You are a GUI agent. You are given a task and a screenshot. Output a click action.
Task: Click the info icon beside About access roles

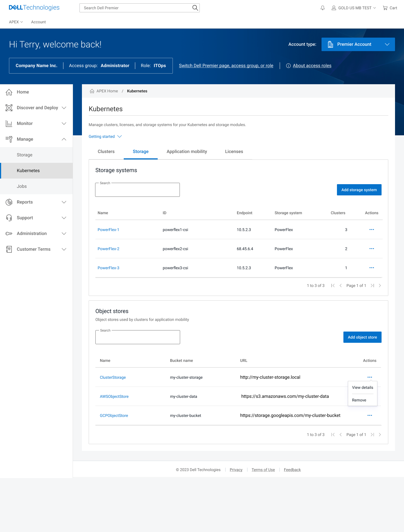tap(288, 66)
